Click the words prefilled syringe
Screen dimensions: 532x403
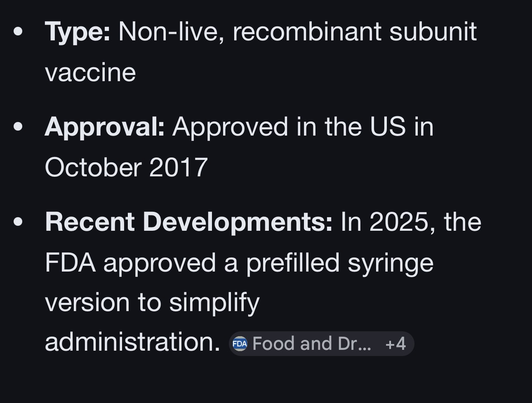[x=339, y=262]
